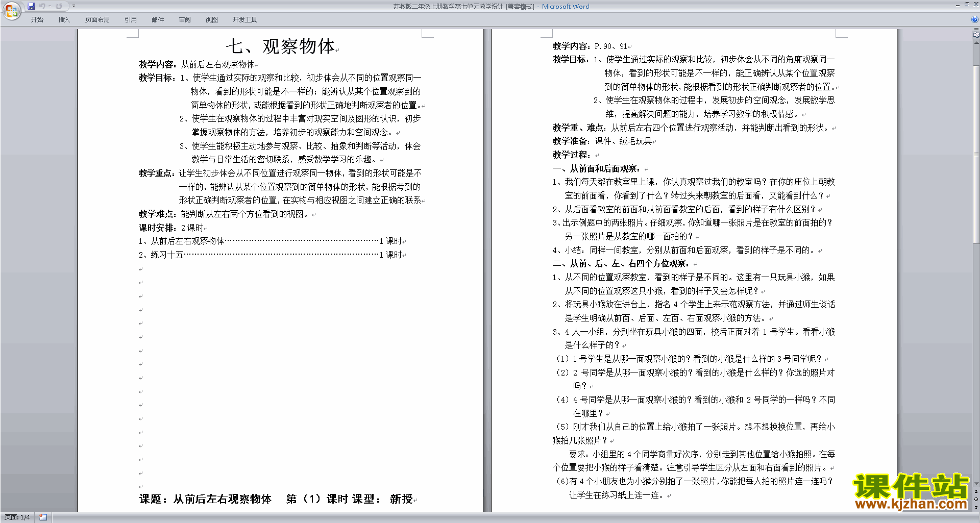The width and height of the screenshot is (980, 523).
Task: Switch to the 页面布局 tab
Action: click(x=97, y=20)
